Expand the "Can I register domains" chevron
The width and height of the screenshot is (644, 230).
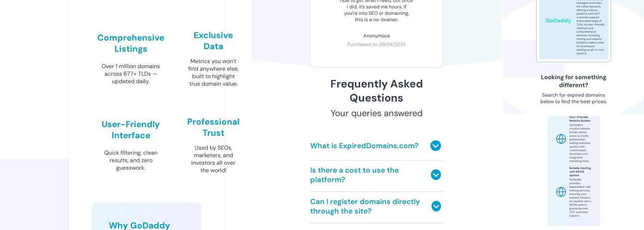(436, 206)
